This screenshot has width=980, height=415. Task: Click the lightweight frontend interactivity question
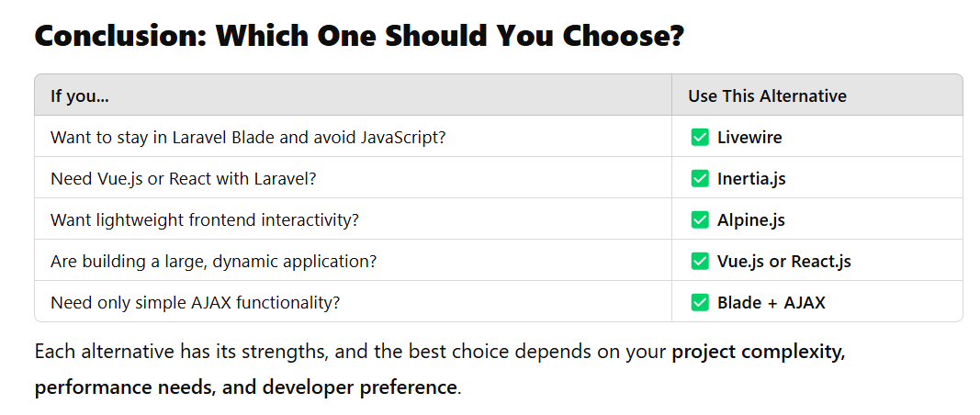tap(204, 220)
